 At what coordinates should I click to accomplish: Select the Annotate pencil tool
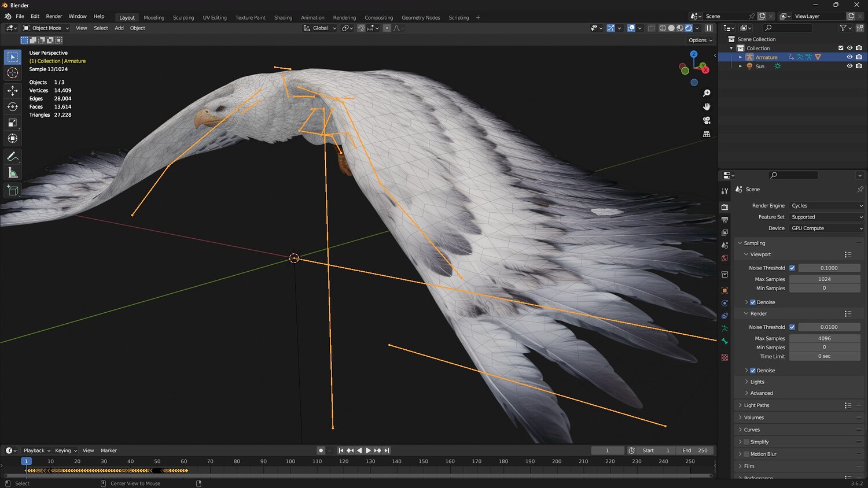pos(13,157)
